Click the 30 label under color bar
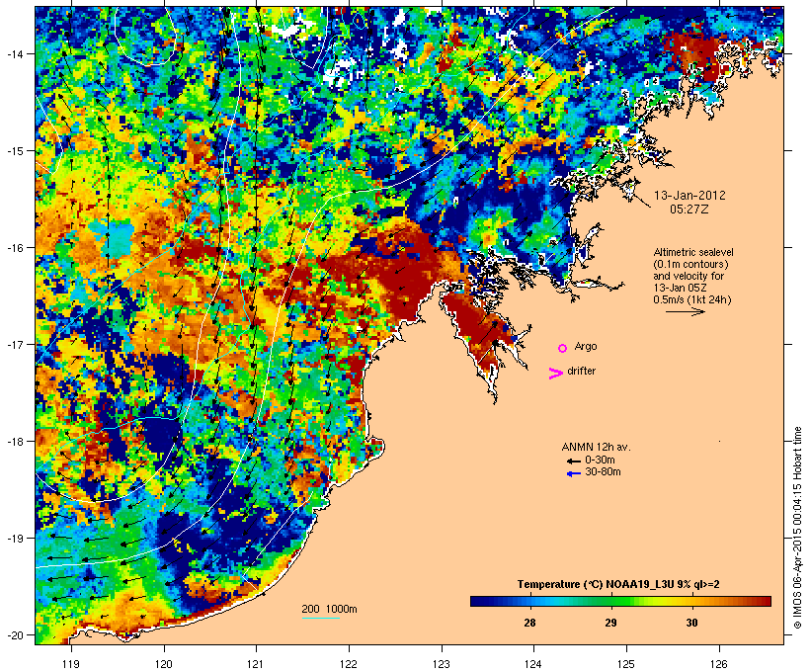 point(691,623)
